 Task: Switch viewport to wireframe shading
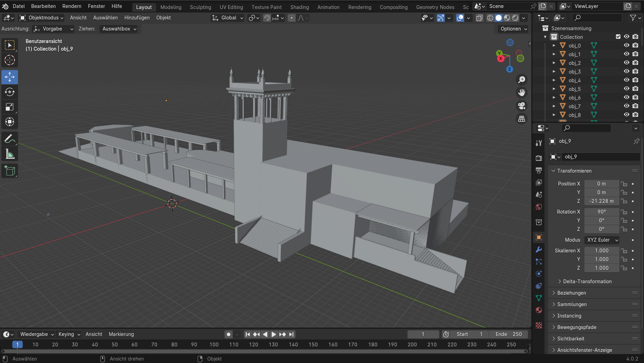490,18
